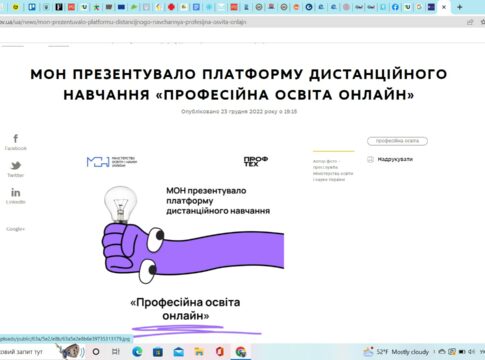Switch to the Facebook browser tab
The image size is (485, 360).
point(395,7)
